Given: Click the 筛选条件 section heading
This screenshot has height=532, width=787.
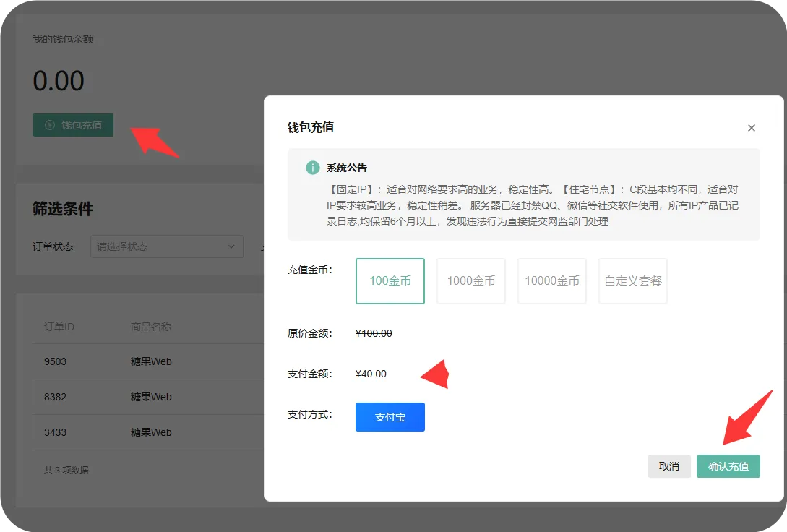Looking at the screenshot, I should pos(63,209).
